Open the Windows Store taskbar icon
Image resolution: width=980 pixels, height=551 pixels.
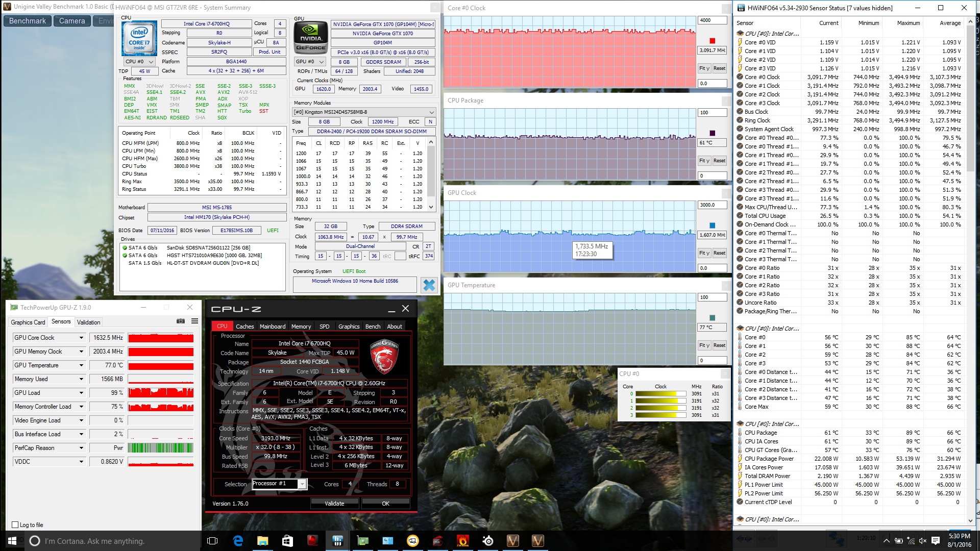pos(287,541)
